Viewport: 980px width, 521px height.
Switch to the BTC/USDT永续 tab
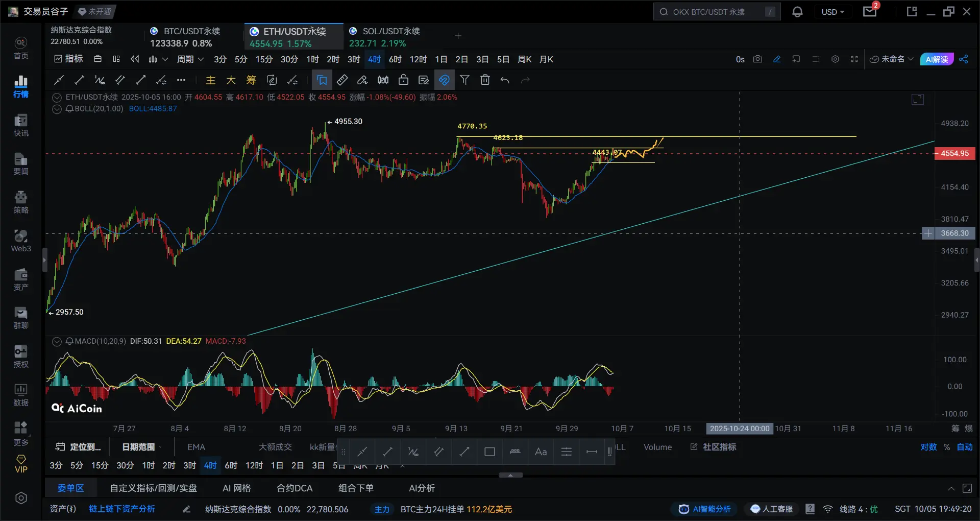191,37
